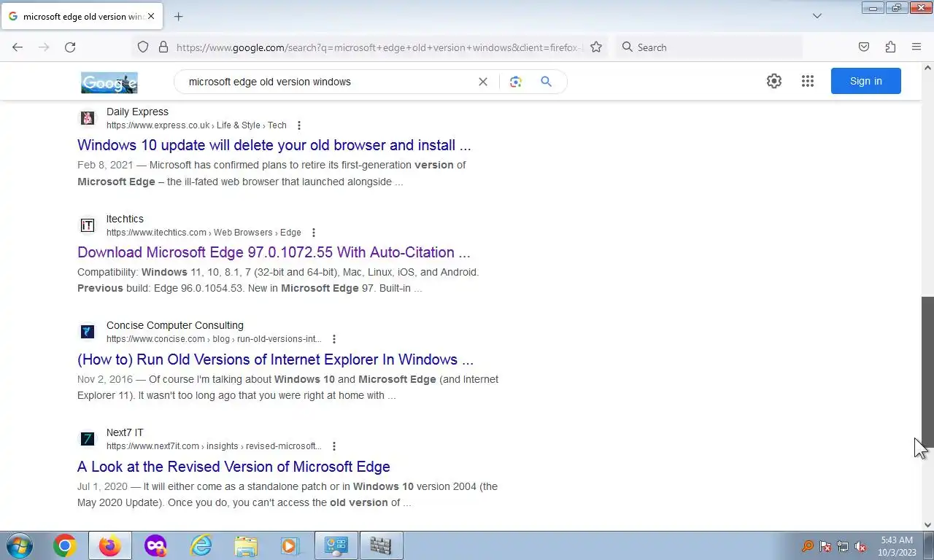Open Download Microsoft Edge 97.0.1072.55 result
The width and height of the screenshot is (934, 560).
(x=274, y=252)
